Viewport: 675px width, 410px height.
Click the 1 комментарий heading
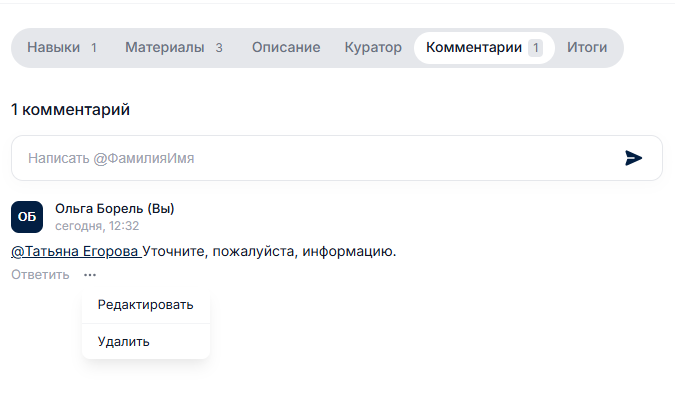tap(70, 109)
